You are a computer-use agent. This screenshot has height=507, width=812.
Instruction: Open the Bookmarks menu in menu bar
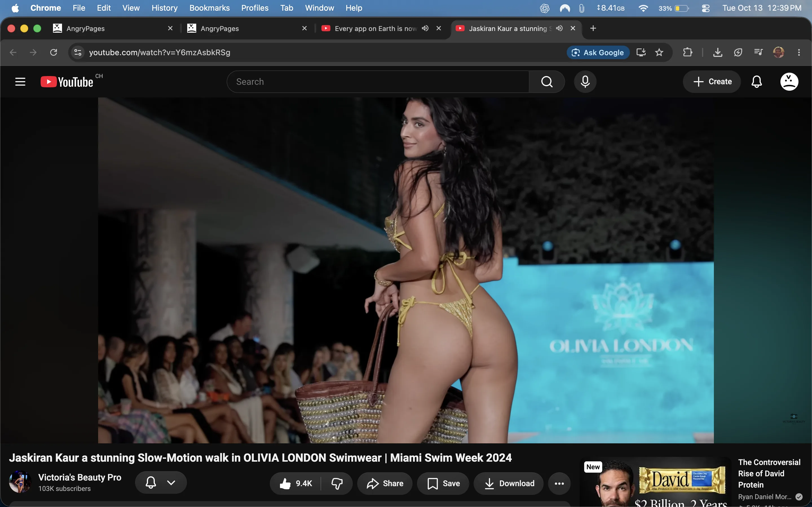(x=209, y=8)
